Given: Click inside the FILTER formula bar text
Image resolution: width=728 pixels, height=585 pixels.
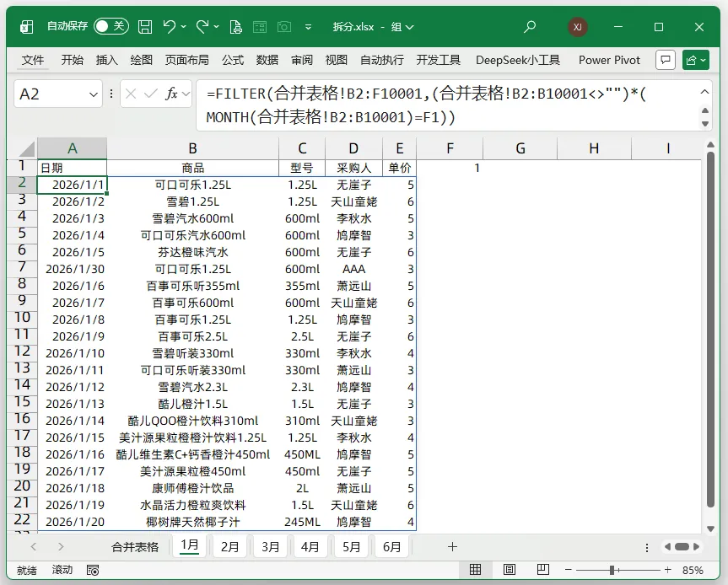Looking at the screenshot, I should click(426, 105).
